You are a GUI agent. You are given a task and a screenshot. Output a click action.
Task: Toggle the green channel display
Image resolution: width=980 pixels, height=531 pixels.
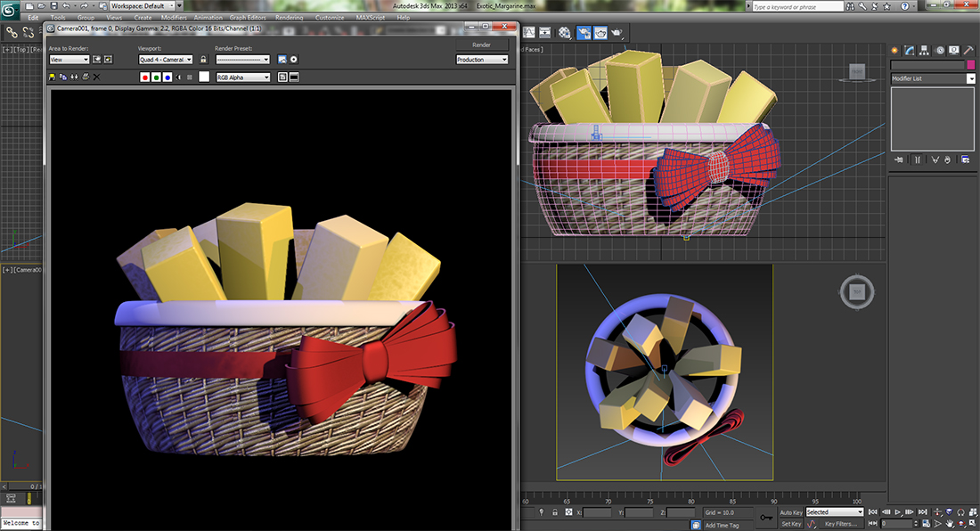click(156, 78)
